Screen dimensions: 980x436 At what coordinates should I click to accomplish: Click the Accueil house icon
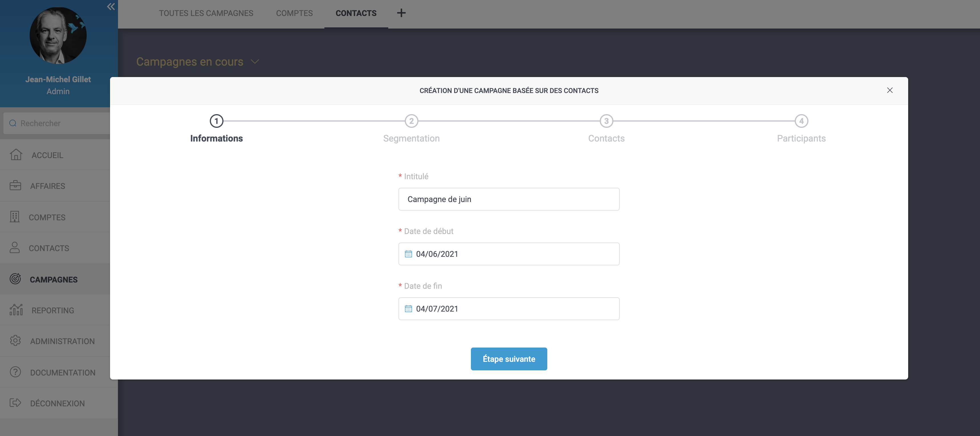pyautogui.click(x=16, y=155)
